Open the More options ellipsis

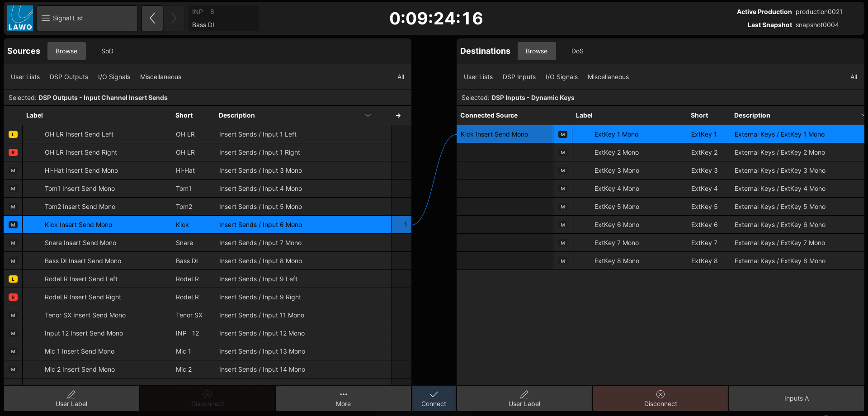pos(343,398)
